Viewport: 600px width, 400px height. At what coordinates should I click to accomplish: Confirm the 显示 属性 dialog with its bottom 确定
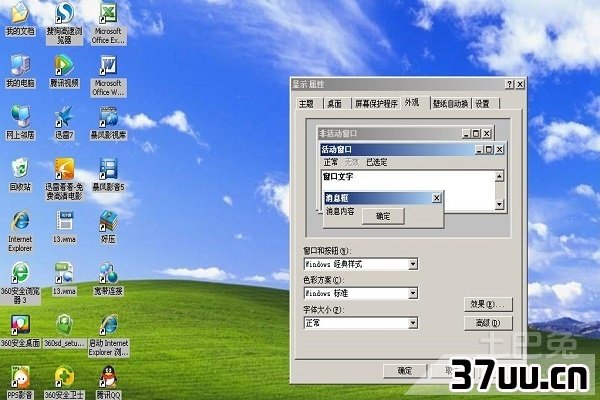click(405, 371)
